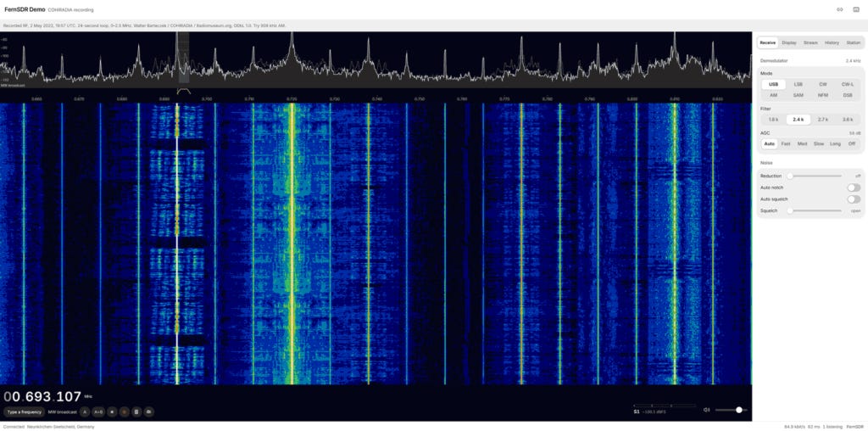Screen dimensions: 868x431
Task: Set AGC to Auto
Action: click(770, 143)
